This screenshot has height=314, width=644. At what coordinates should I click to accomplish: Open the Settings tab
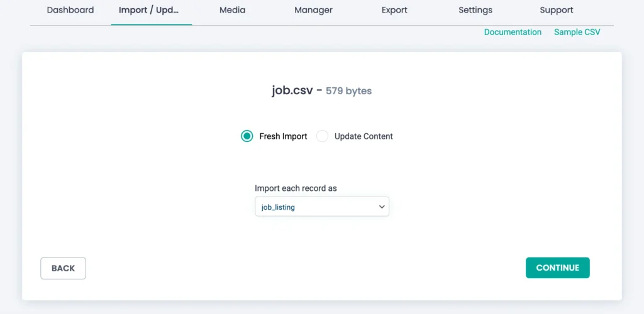[x=475, y=10]
